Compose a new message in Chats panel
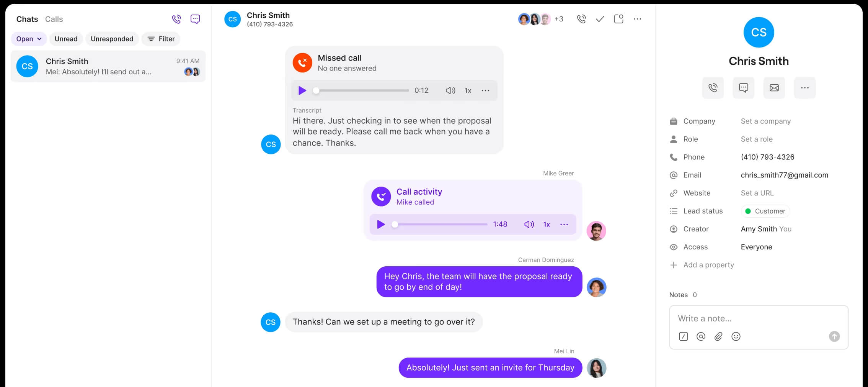This screenshot has width=868, height=387. pyautogui.click(x=195, y=19)
